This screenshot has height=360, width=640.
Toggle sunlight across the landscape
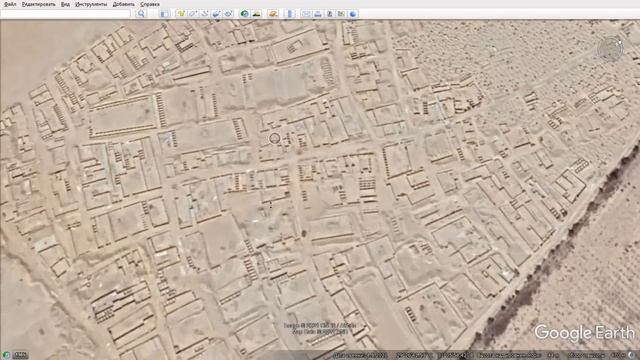coord(257,14)
